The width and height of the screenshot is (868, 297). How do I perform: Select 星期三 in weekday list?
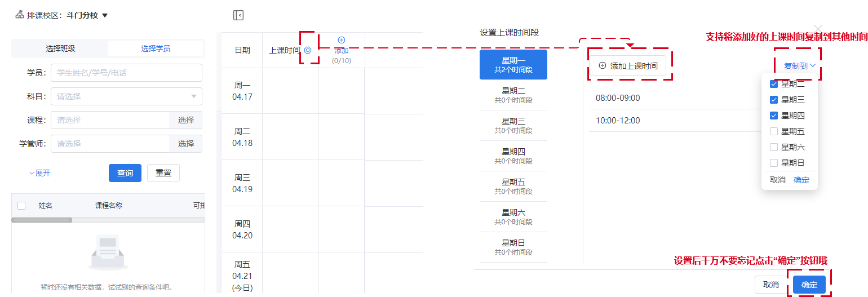point(513,125)
